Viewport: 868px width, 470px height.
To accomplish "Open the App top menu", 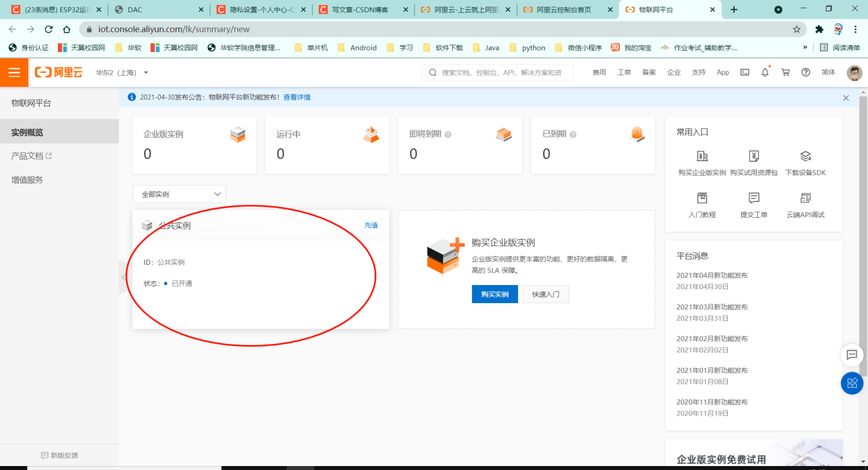I will click(x=723, y=72).
